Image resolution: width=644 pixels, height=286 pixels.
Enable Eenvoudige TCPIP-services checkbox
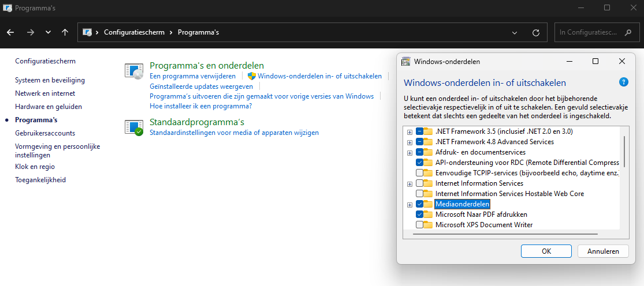tap(419, 173)
